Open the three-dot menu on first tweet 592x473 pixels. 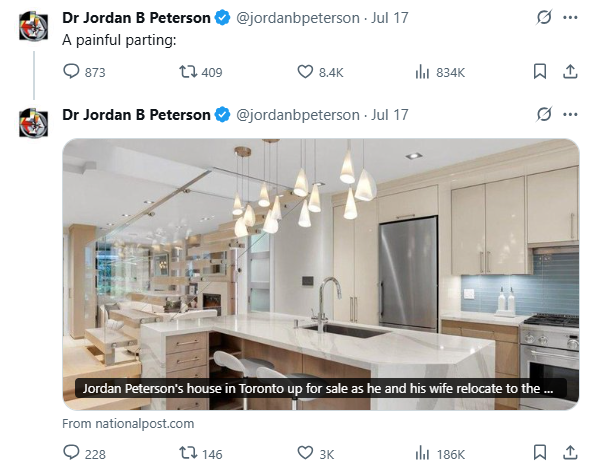pos(570,17)
